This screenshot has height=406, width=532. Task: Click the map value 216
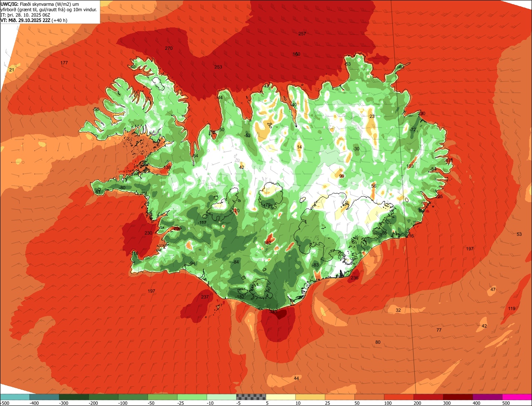410,236
